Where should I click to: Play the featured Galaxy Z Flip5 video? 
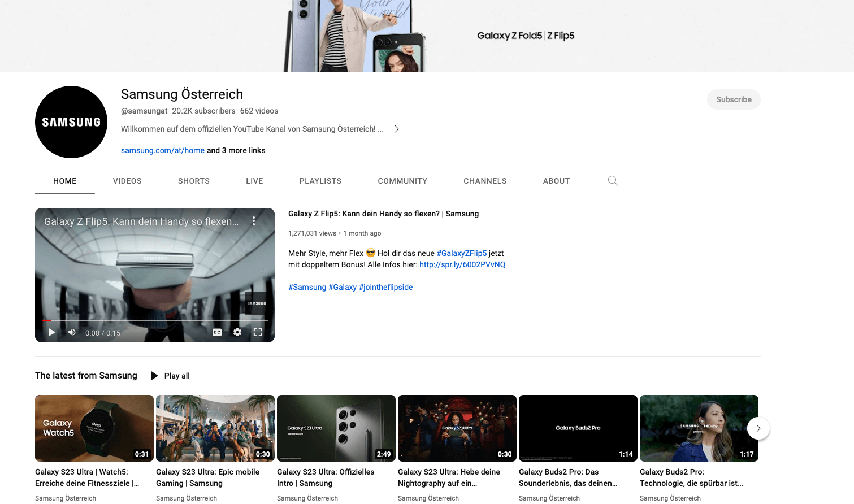coord(52,332)
